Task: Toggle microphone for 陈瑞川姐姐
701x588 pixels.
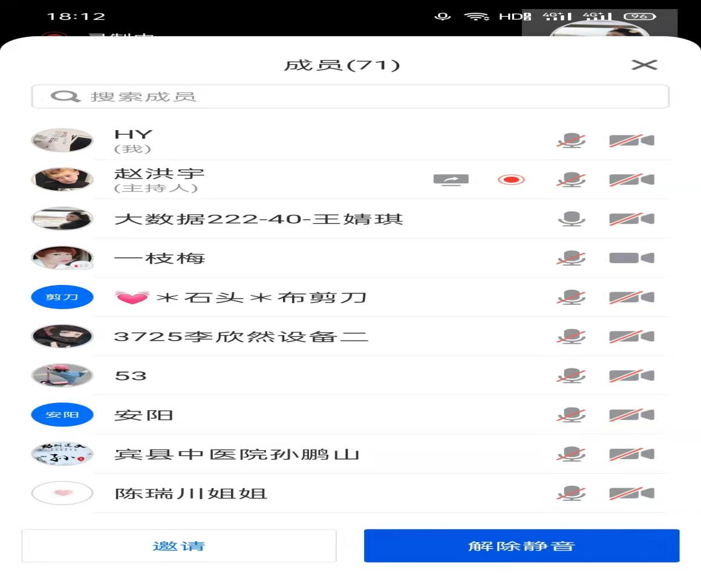Action: 571,494
